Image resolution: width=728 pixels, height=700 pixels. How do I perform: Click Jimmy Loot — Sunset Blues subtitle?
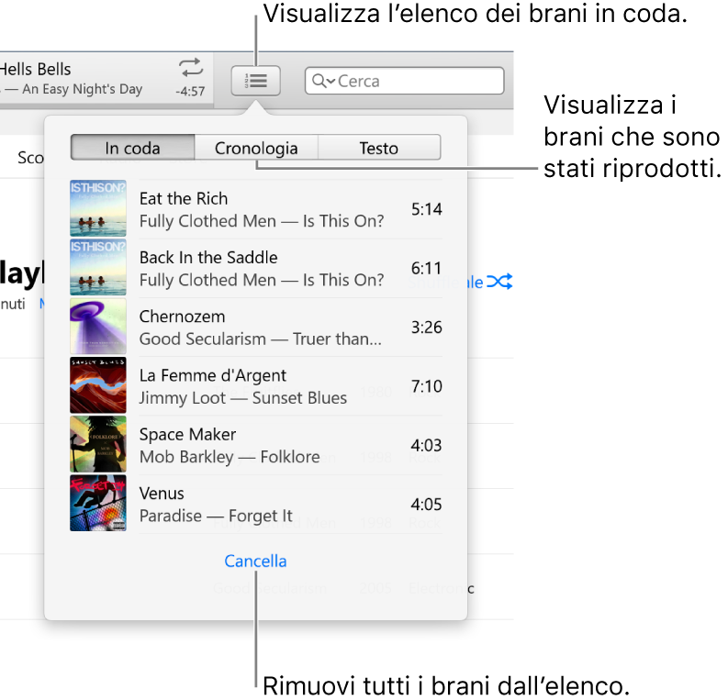coord(243,398)
